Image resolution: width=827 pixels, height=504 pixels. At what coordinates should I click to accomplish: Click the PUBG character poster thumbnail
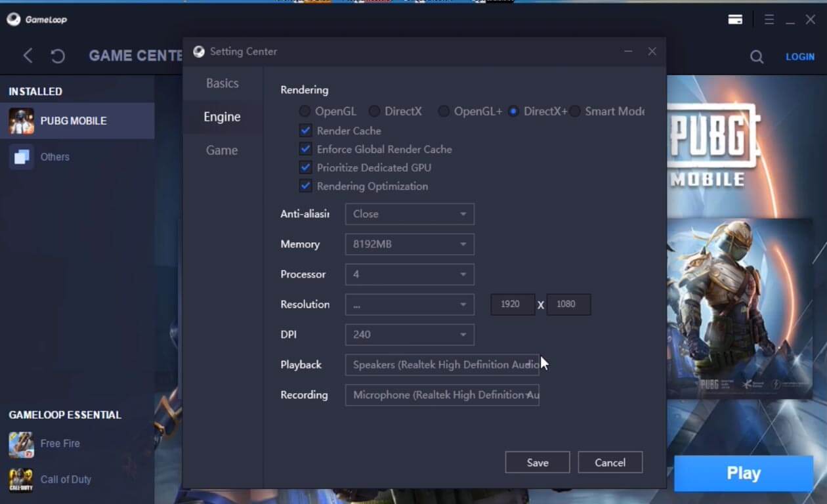[x=740, y=308]
